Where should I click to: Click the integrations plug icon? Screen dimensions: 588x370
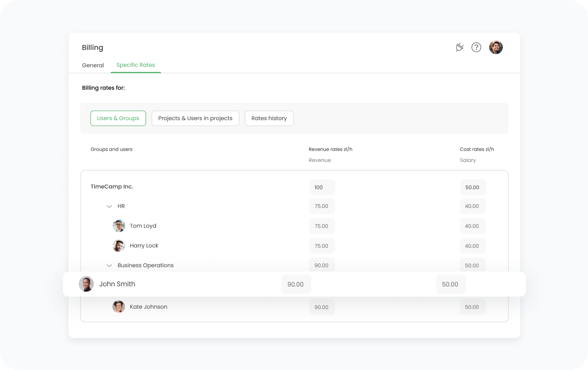pos(459,47)
